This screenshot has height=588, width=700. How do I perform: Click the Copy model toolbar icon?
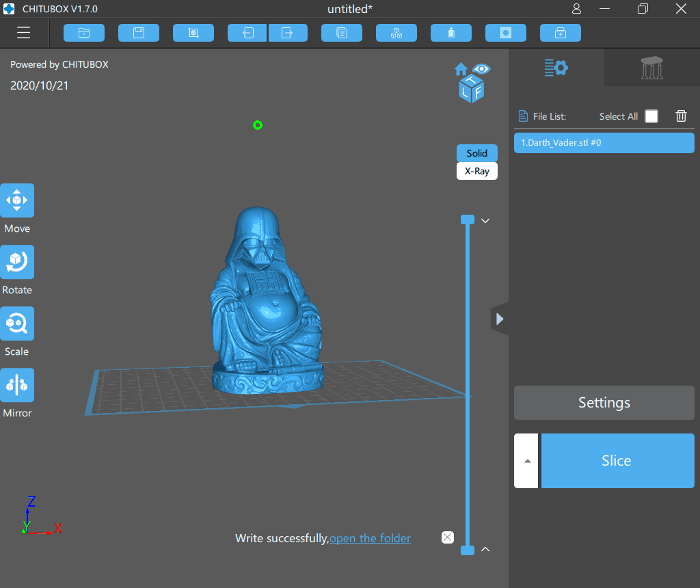pos(342,33)
